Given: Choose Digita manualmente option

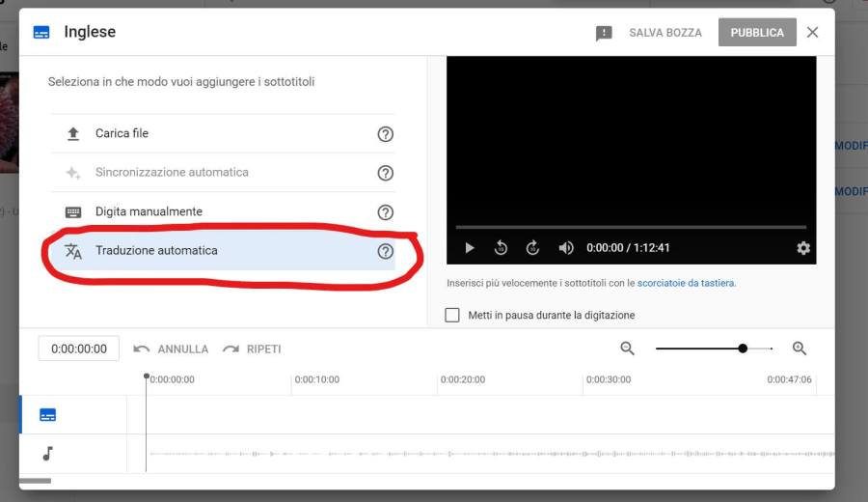Looking at the screenshot, I should coord(149,211).
